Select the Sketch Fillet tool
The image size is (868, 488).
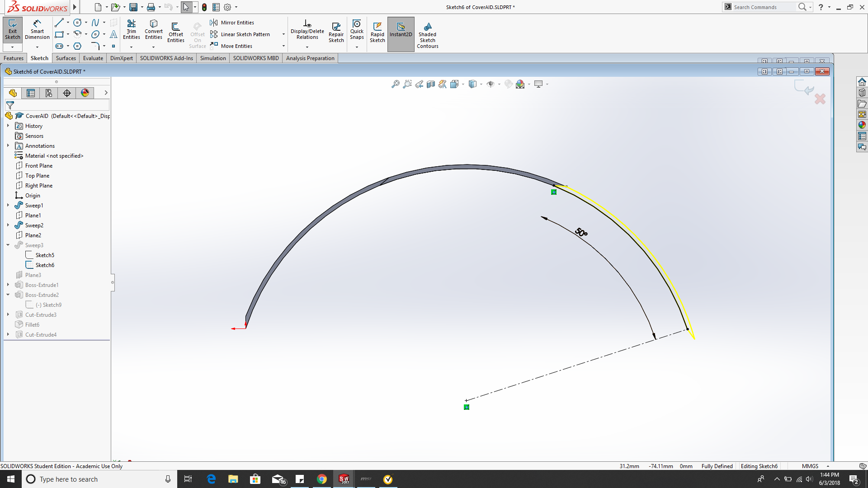pyautogui.click(x=95, y=46)
